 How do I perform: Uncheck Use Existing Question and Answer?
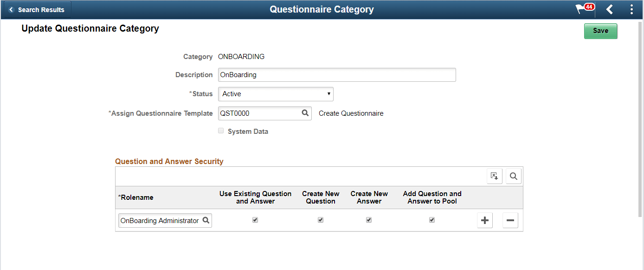255,219
